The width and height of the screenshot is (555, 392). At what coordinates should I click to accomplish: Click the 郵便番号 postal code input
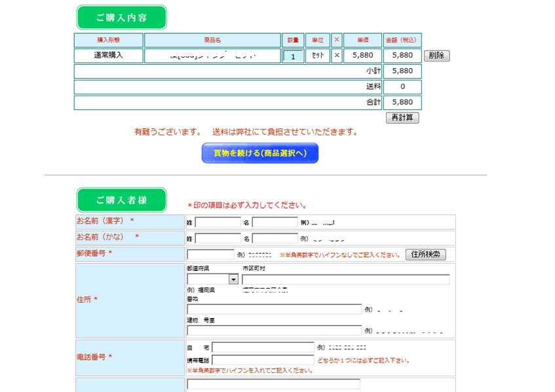[x=210, y=255]
